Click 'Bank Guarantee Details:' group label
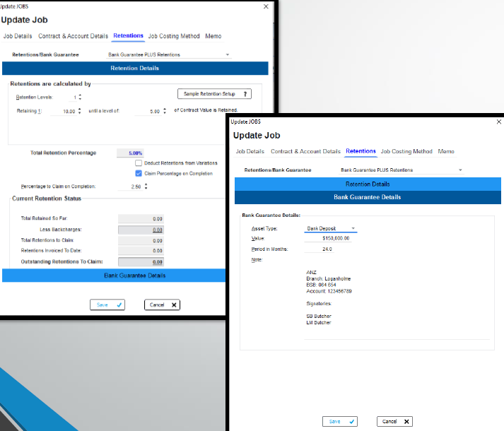 pyautogui.click(x=271, y=215)
